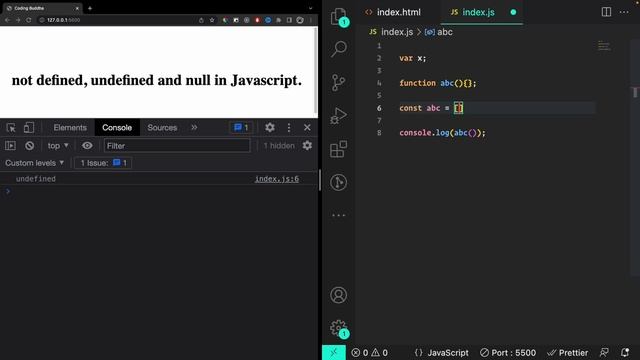Open the errors and warnings indicator
The image size is (640, 360).
click(370, 353)
